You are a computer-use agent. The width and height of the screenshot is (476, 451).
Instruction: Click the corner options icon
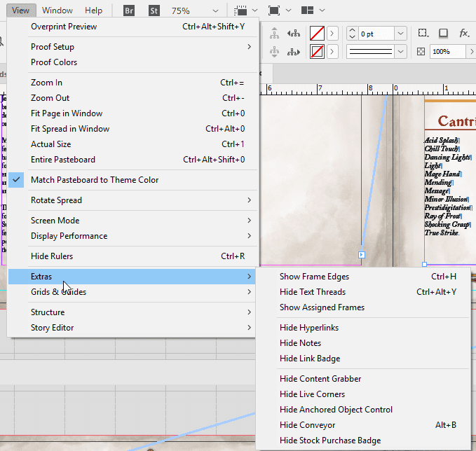click(423, 33)
